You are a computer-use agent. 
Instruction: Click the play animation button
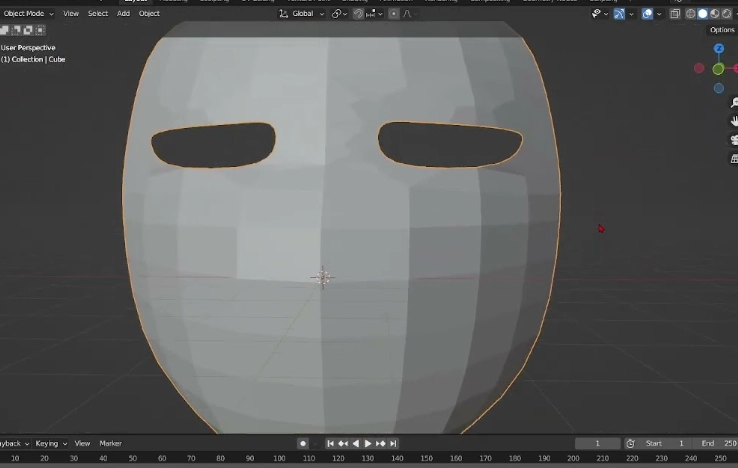pyautogui.click(x=368, y=443)
